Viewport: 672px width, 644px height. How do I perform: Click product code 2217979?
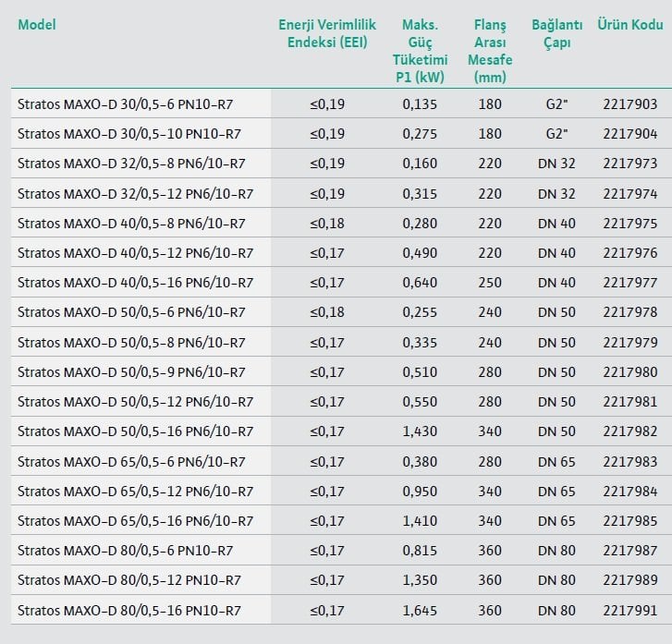[630, 343]
